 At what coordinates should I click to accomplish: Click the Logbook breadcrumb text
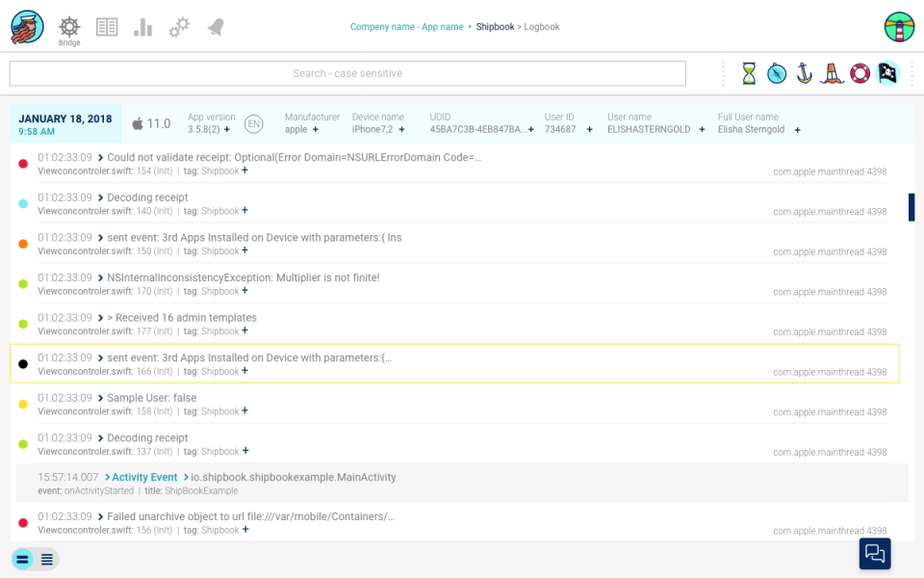542,27
